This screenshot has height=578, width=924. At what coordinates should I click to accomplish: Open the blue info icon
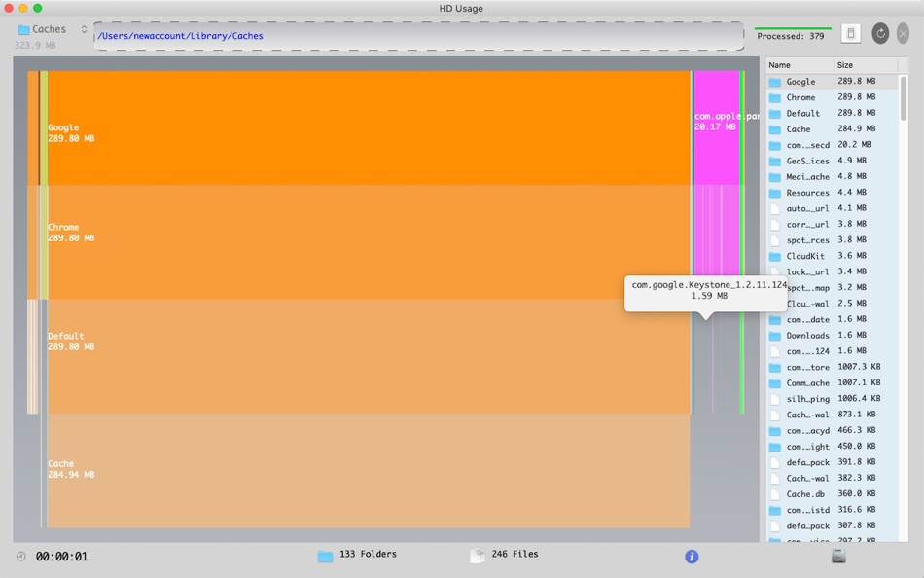692,557
